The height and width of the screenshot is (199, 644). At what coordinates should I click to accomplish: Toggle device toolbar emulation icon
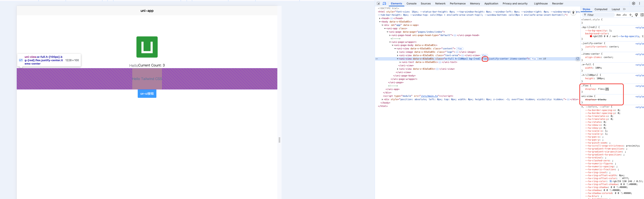pyautogui.click(x=384, y=3)
